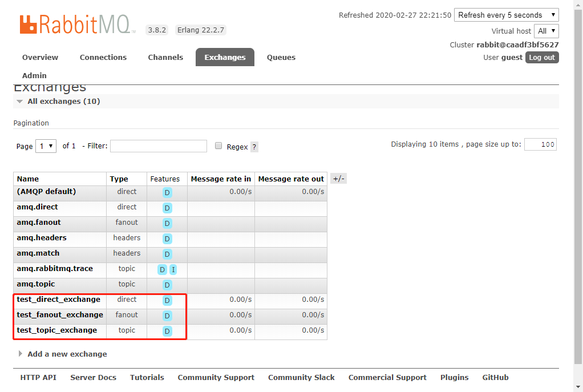Viewport: 583px width, 392px height.
Task: Click D badge in test_fanout_exchange row
Action: (x=167, y=316)
